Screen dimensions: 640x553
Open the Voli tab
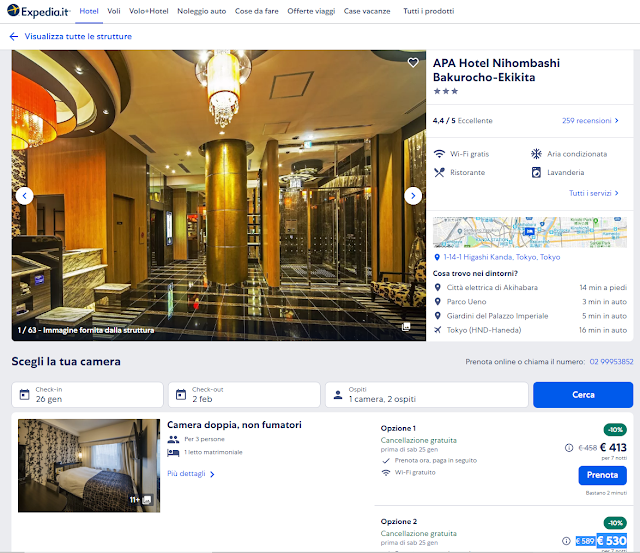pos(114,11)
